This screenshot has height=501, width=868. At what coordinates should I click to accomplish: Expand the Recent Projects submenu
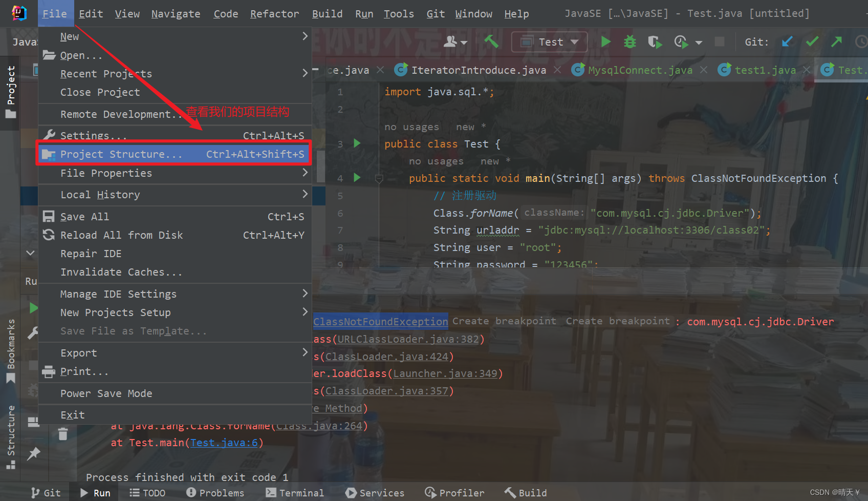click(175, 73)
